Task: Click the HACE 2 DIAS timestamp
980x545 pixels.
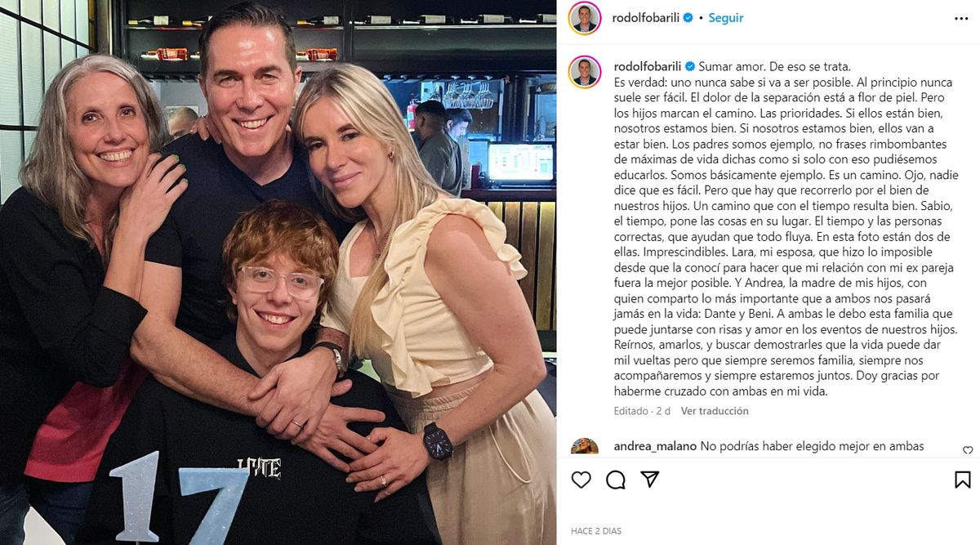Action: (x=596, y=531)
